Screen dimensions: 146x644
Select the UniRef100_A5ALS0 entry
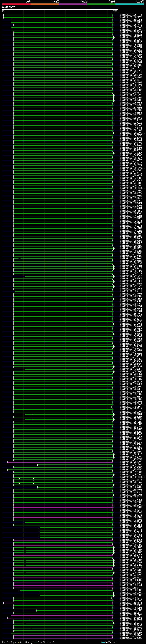pos(131,510)
